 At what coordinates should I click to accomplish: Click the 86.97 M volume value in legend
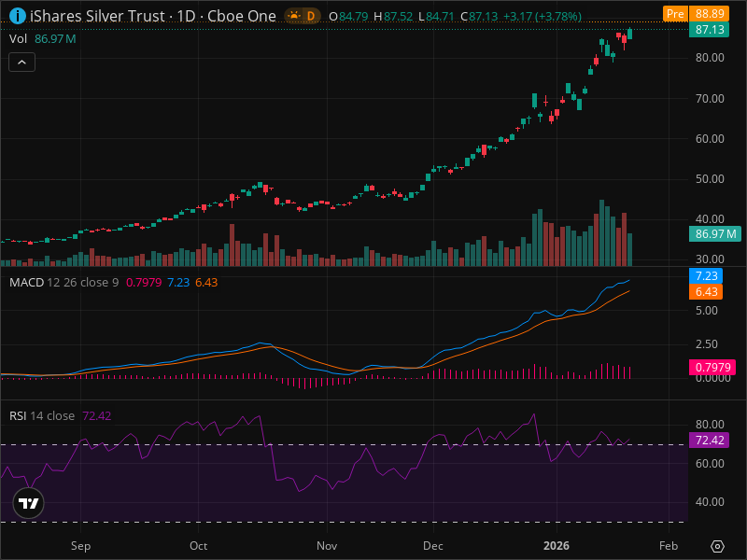[55, 38]
